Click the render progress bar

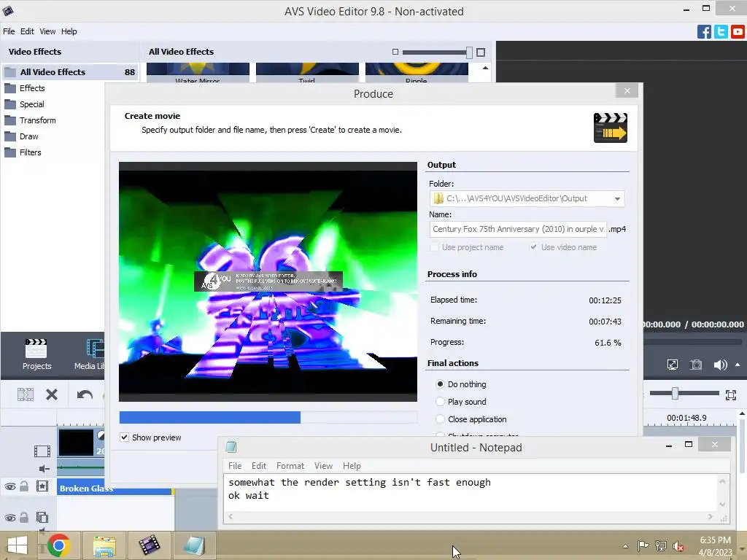(268, 418)
